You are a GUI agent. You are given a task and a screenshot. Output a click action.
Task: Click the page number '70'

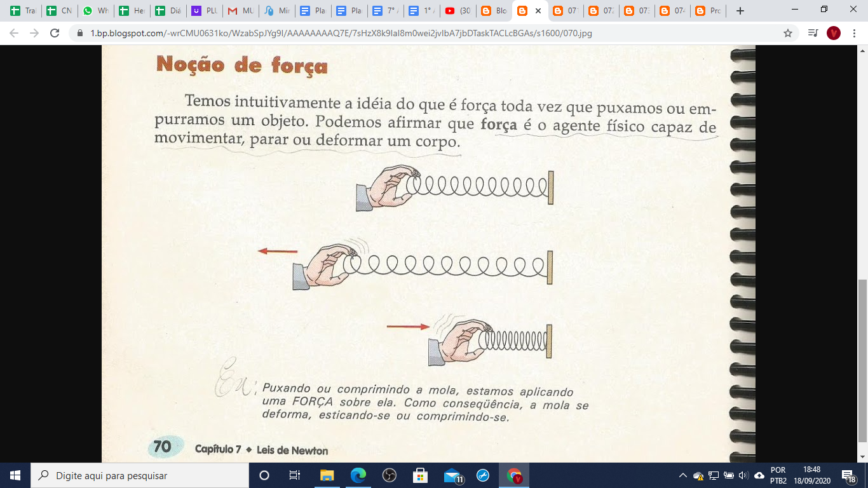coord(162,447)
